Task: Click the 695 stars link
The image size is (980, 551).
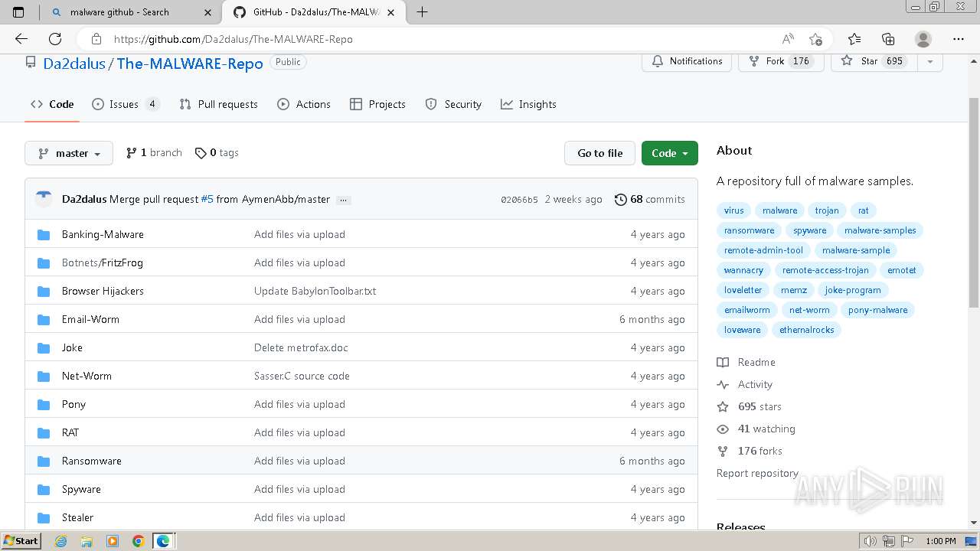Action: (x=750, y=406)
